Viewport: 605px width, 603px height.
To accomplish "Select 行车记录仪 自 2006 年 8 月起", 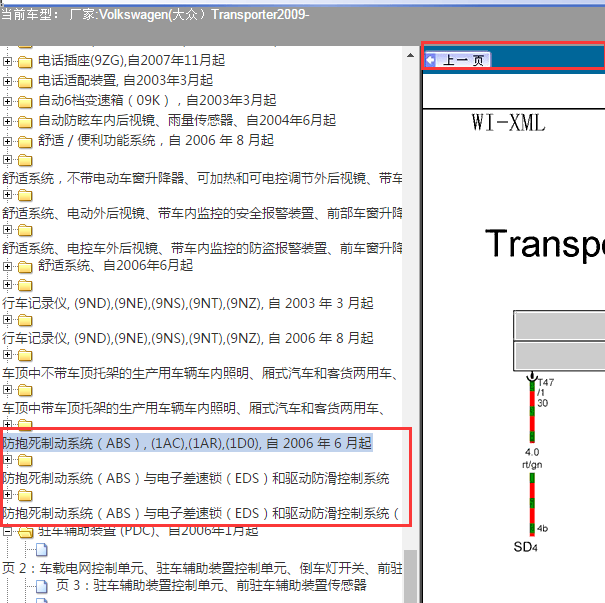I will (x=188, y=338).
